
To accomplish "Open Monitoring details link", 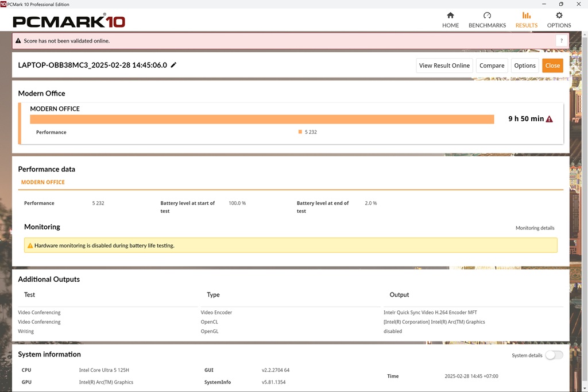I will (x=535, y=228).
